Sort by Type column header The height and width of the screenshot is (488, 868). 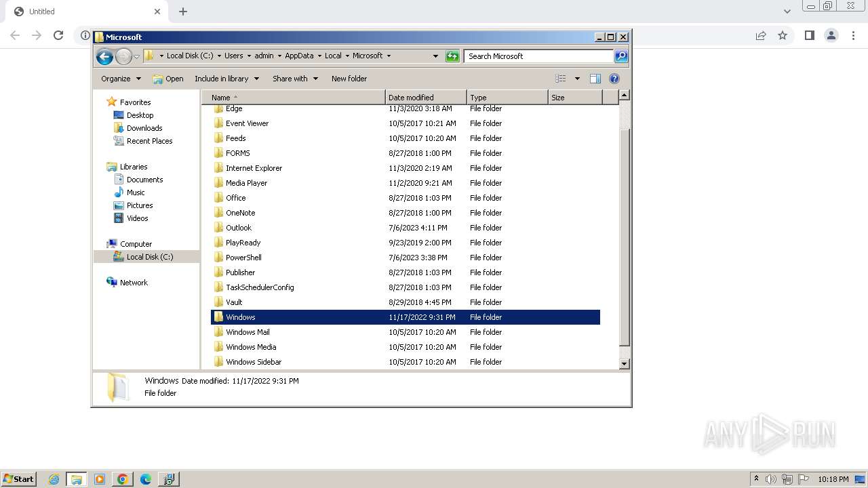[x=507, y=98]
